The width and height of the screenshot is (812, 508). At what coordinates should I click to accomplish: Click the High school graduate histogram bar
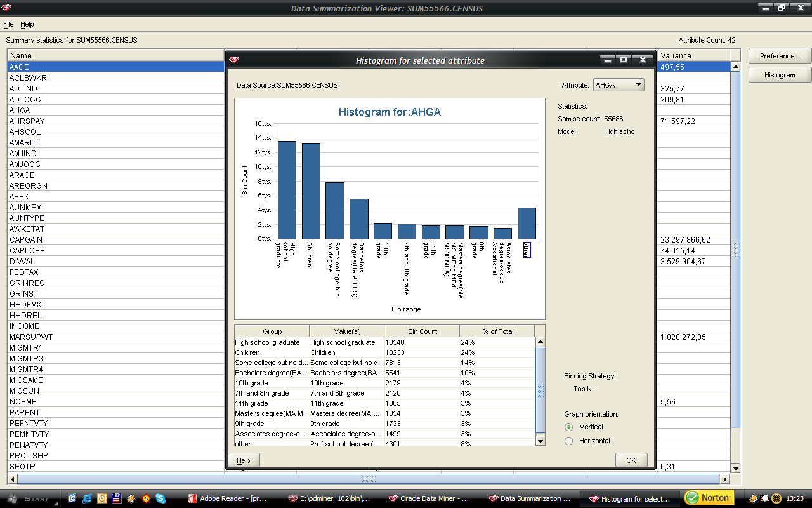point(287,190)
